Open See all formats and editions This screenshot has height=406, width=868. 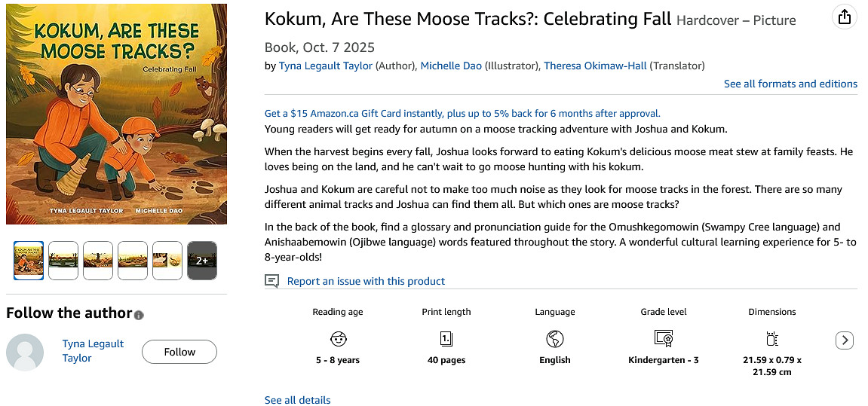coord(790,84)
